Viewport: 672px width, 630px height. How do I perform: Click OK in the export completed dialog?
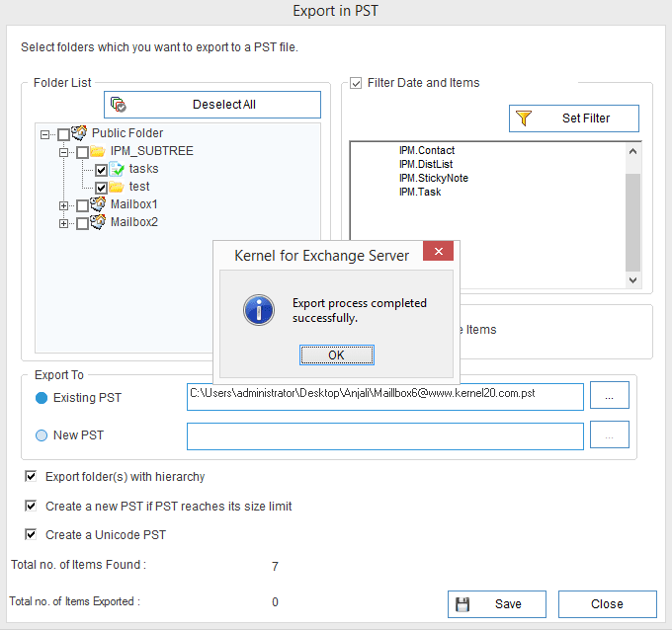[336, 355]
